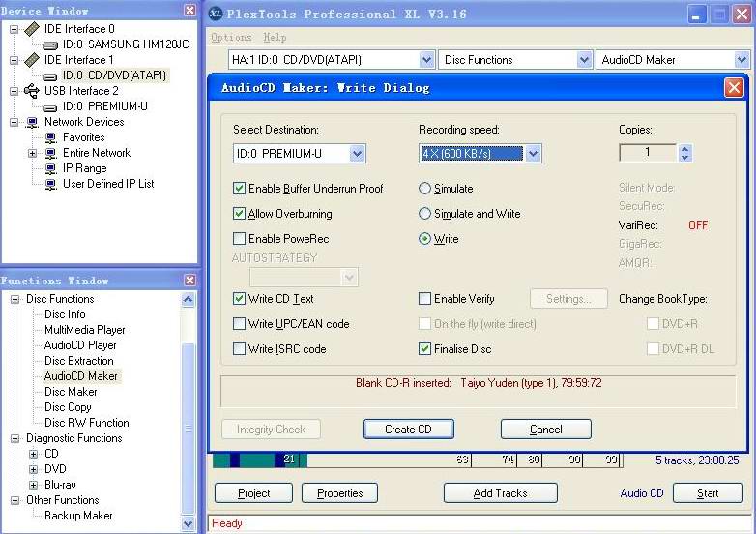Click the IDE Interface 1 chip icon
The image size is (756, 534).
[32, 60]
